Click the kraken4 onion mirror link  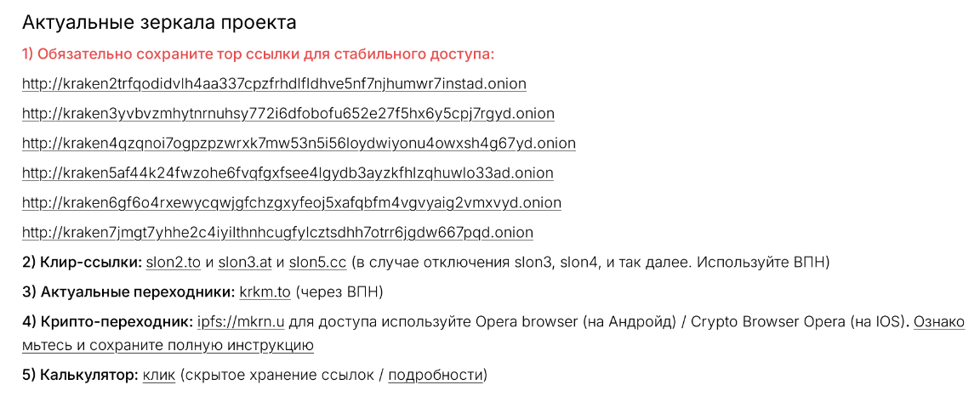point(299,143)
